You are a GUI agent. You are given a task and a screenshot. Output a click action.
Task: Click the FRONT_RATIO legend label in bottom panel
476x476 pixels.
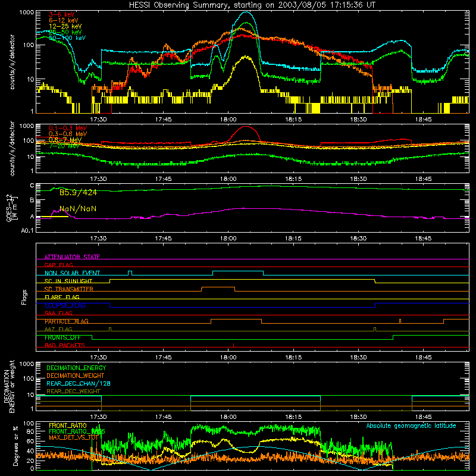click(x=68, y=425)
